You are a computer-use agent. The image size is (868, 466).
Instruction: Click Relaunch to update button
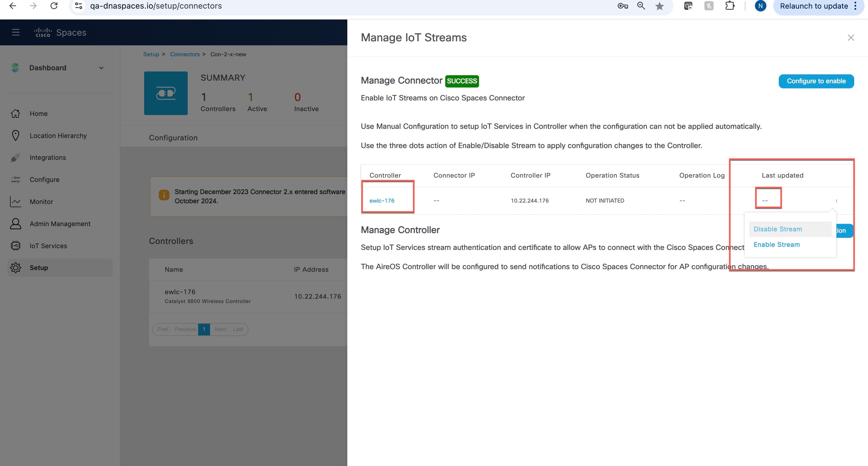814,6
